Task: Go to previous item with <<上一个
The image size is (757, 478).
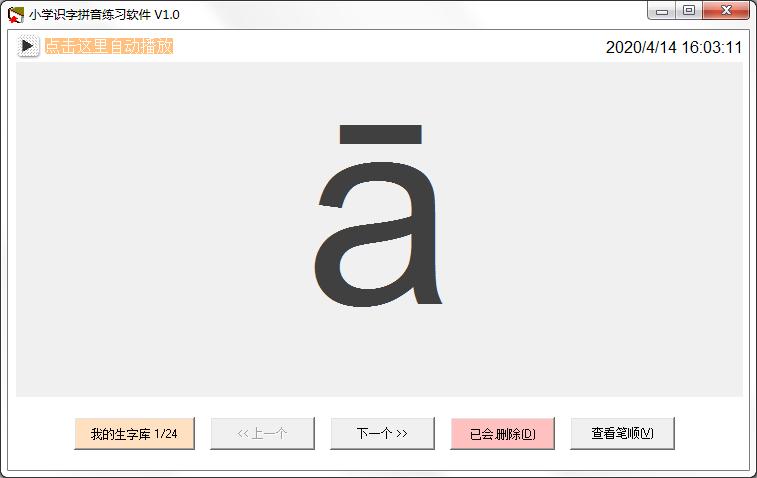Action: [x=262, y=434]
